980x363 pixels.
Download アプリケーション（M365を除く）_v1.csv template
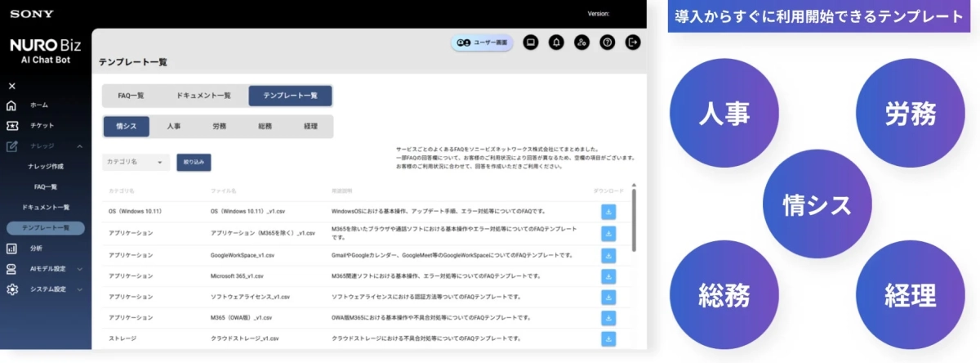[x=608, y=233]
